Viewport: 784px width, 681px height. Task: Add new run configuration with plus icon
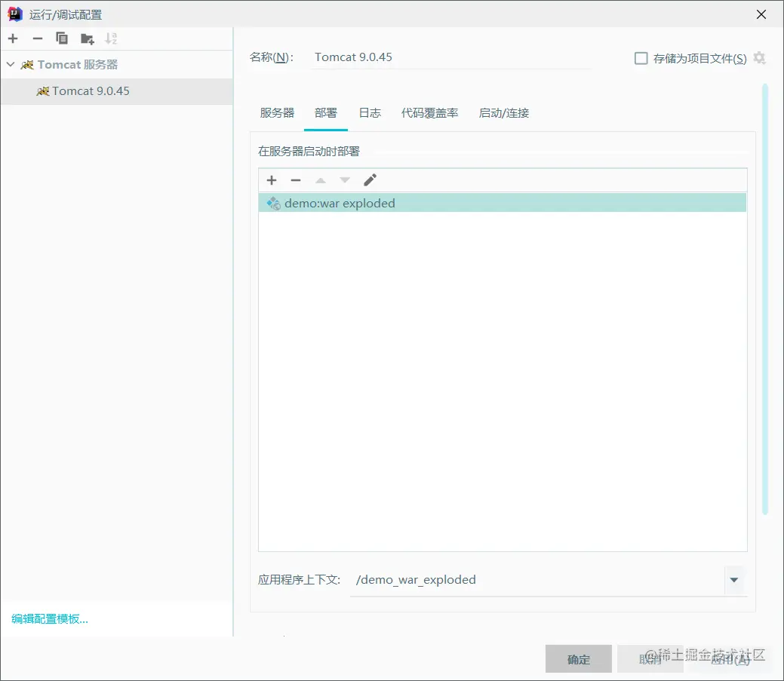tap(13, 38)
